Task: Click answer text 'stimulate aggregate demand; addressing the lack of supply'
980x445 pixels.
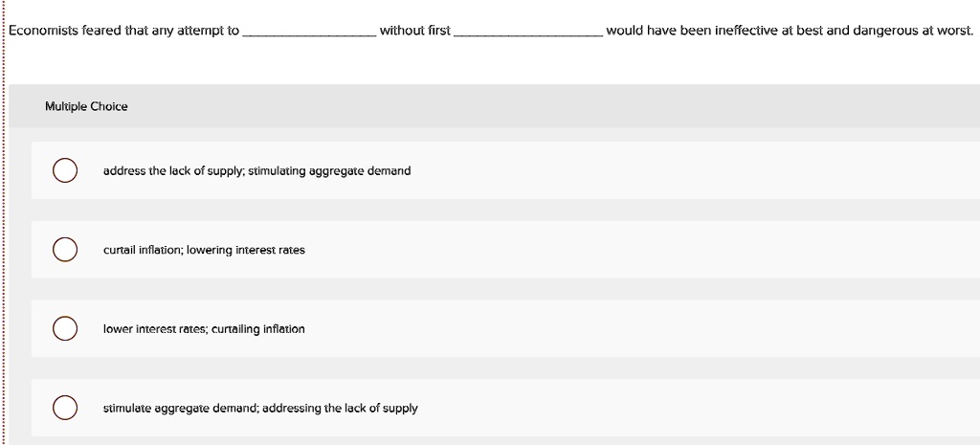Action: tap(260, 408)
